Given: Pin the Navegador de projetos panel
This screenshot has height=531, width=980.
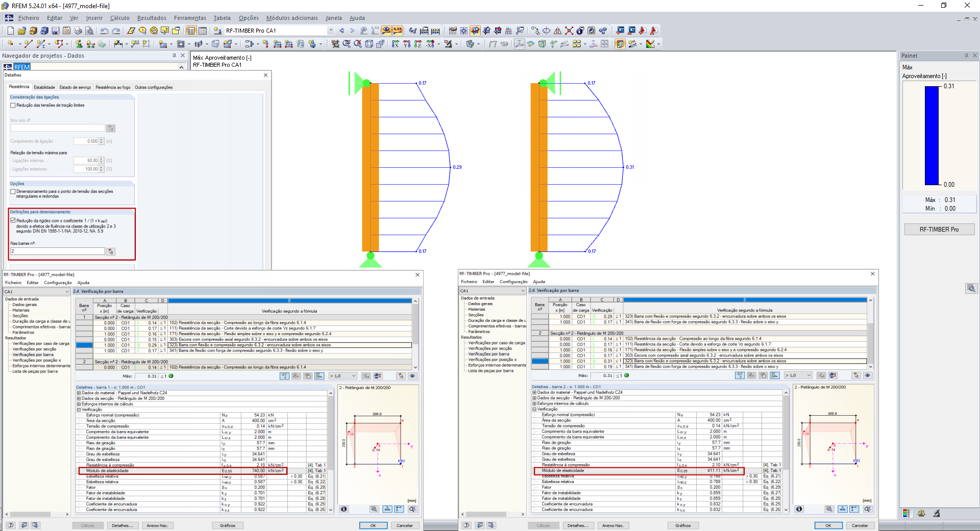Looking at the screenshot, I should 175,56.
